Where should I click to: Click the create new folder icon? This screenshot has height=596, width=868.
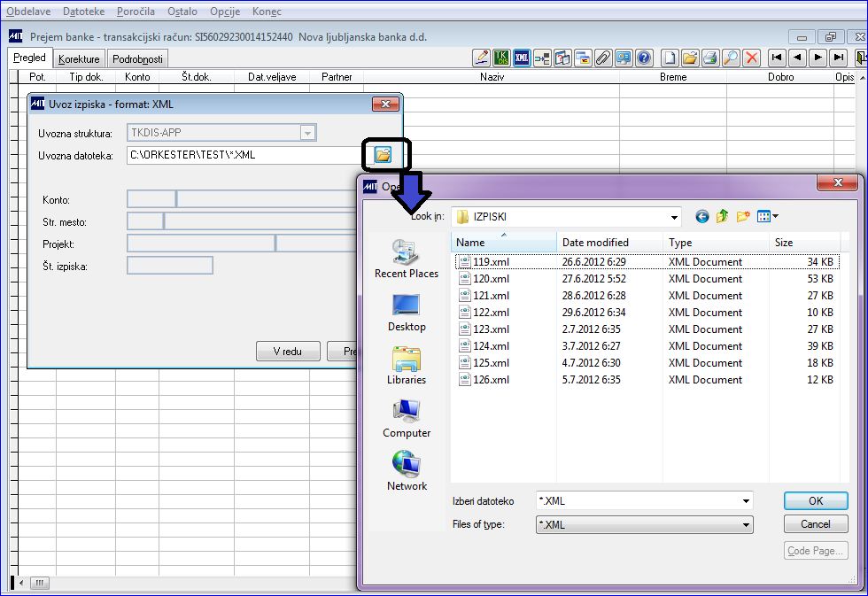click(743, 216)
